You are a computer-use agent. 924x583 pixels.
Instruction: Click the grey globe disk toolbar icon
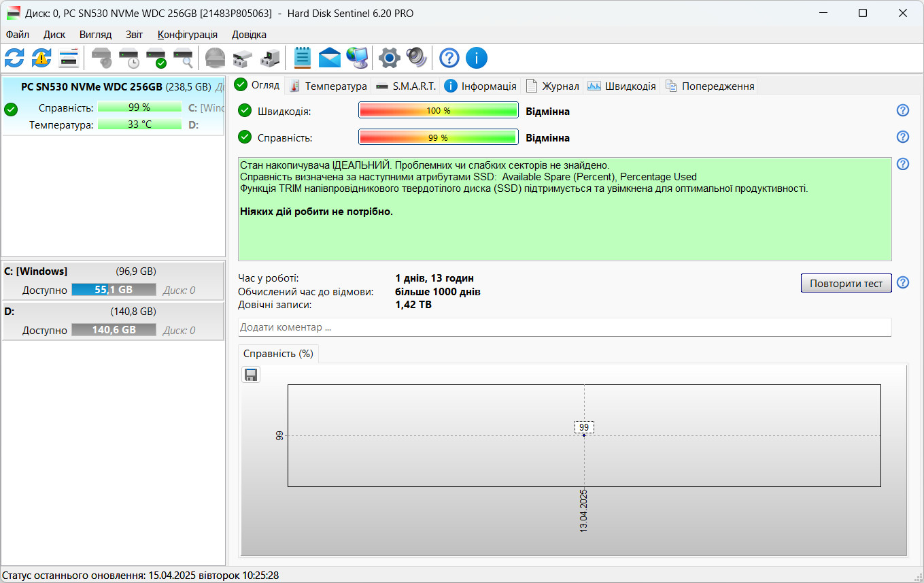tap(215, 58)
